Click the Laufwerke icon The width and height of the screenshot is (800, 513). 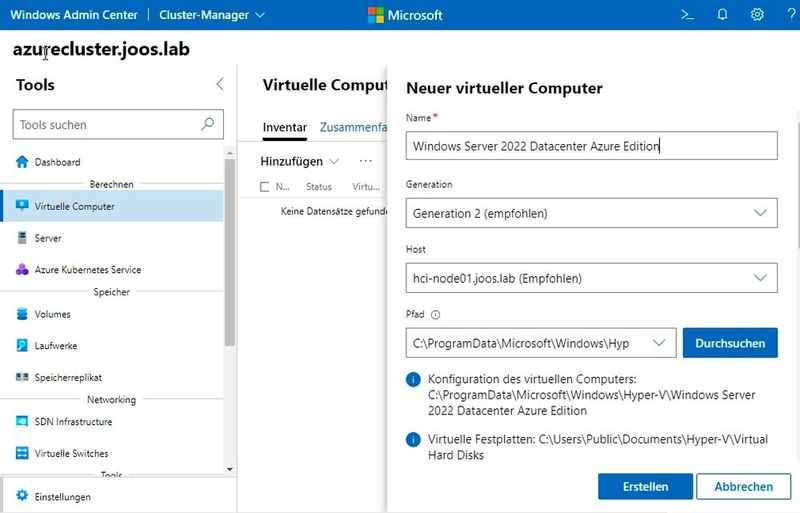[22, 345]
